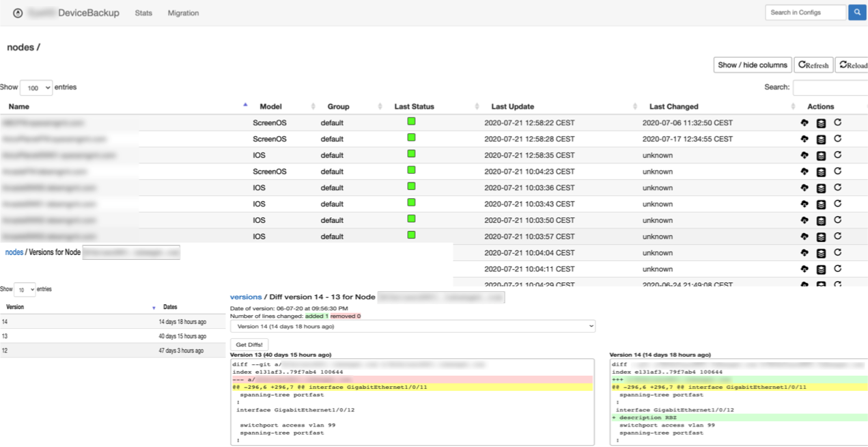Fetch config via cloud icon for row updated 12:58:22

point(804,123)
